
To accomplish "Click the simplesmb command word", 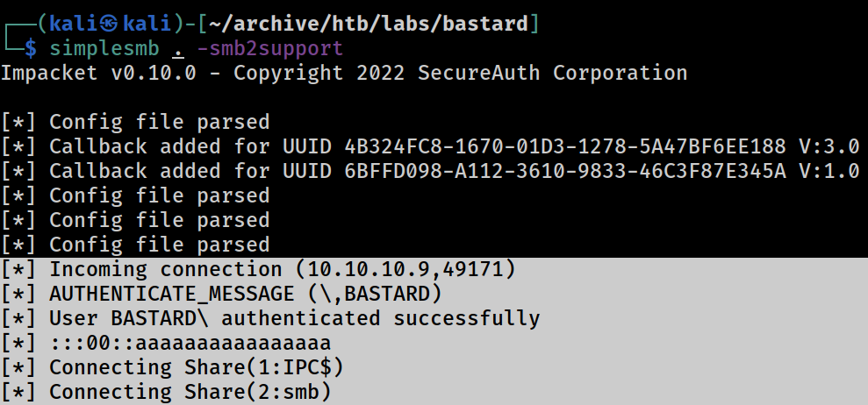I will tap(104, 49).
